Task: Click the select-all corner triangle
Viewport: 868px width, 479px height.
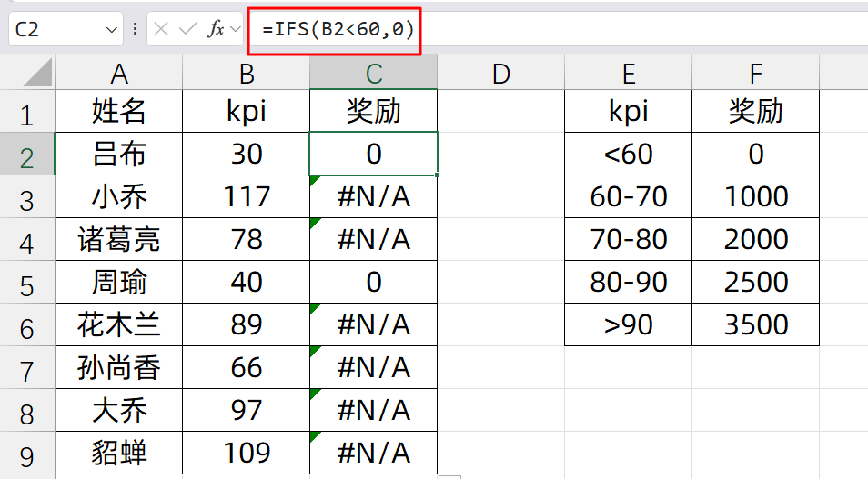Action: pyautogui.click(x=37, y=73)
